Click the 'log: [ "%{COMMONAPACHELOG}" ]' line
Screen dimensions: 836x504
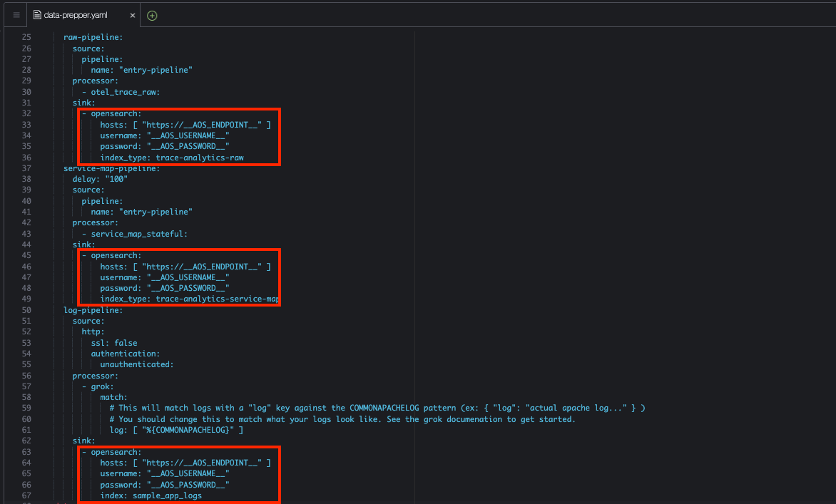coord(176,430)
